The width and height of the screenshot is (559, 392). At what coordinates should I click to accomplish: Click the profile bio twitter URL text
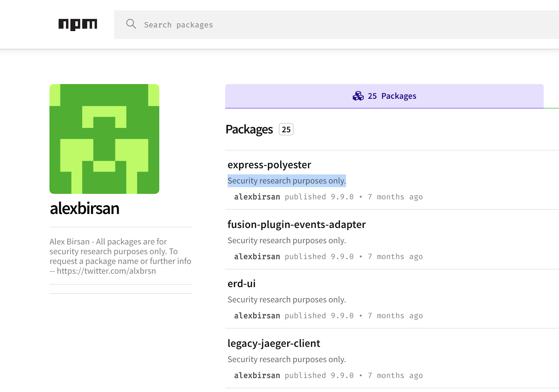click(106, 271)
